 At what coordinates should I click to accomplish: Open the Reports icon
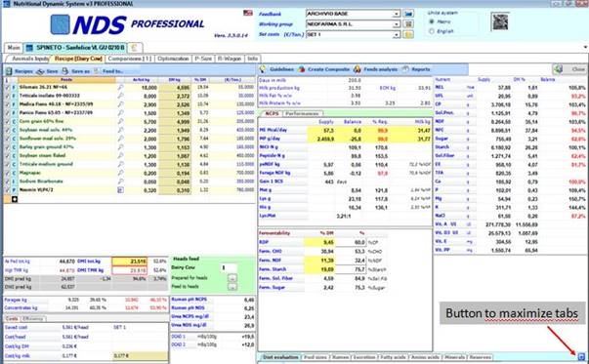click(x=405, y=69)
